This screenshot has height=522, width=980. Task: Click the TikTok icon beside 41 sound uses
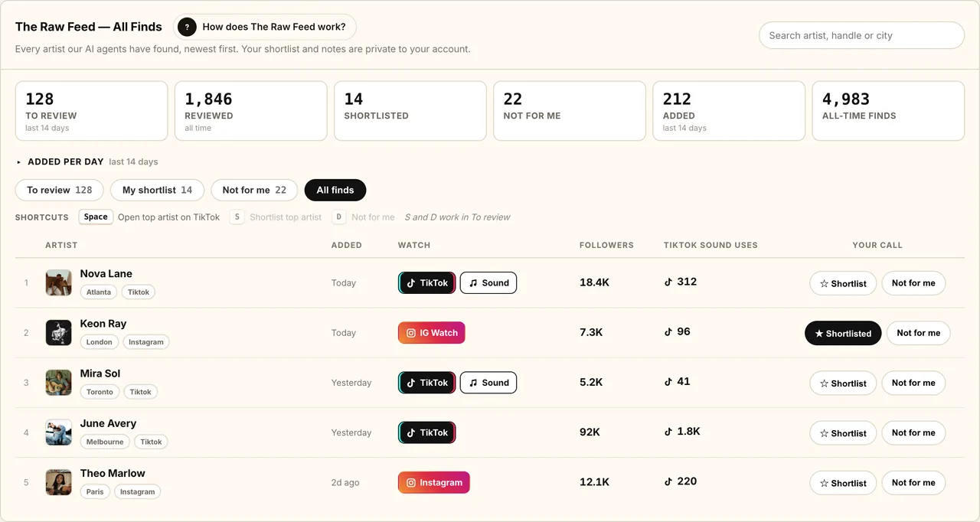point(668,381)
